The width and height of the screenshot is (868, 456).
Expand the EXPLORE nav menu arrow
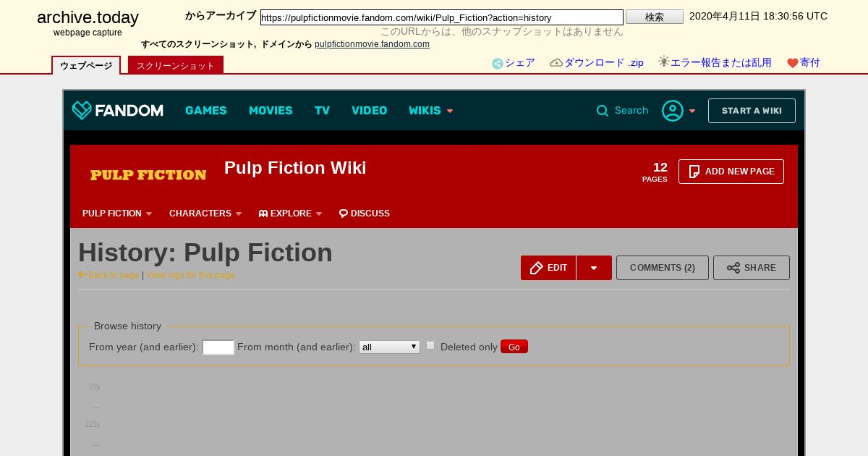[319, 214]
